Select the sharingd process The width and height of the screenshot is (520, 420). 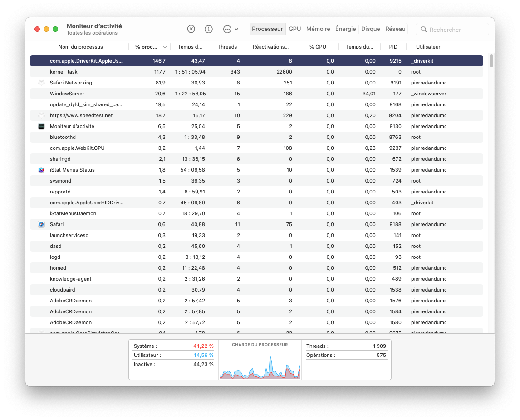pos(256,159)
